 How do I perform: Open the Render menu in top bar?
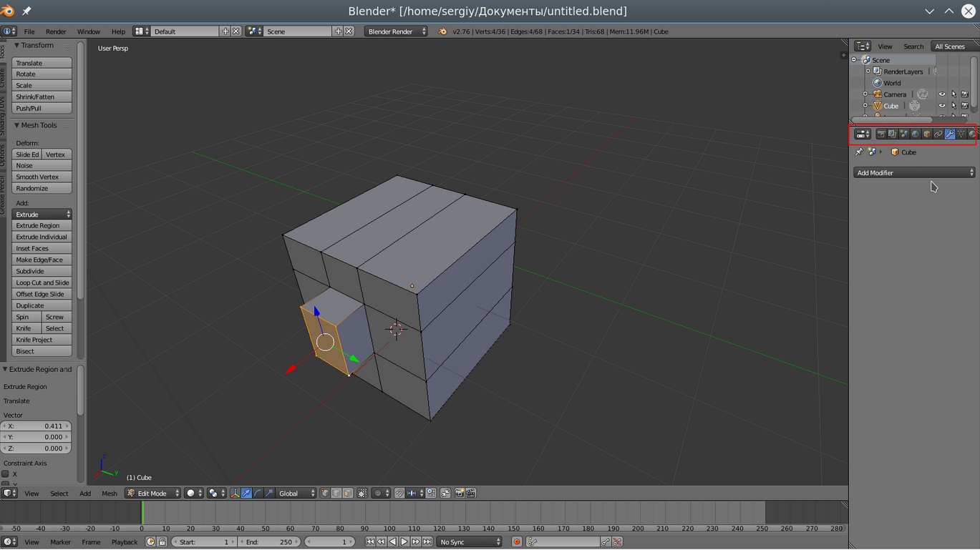pyautogui.click(x=56, y=31)
